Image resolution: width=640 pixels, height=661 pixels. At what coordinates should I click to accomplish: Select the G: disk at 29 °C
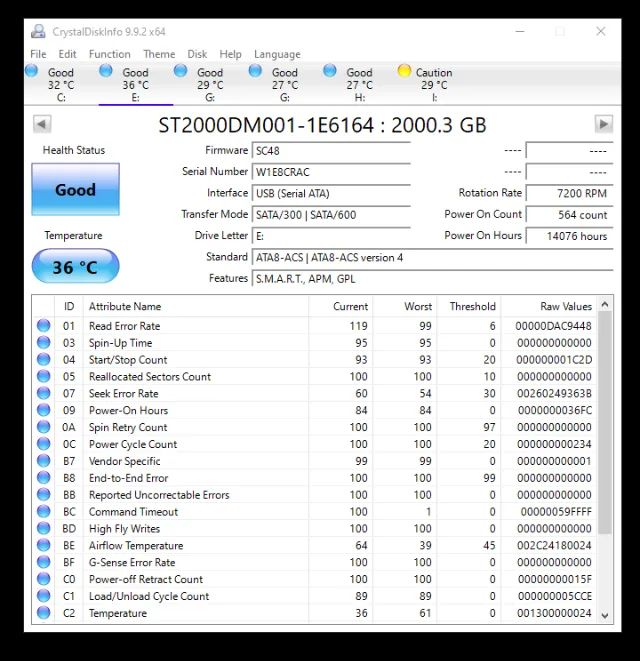point(210,84)
